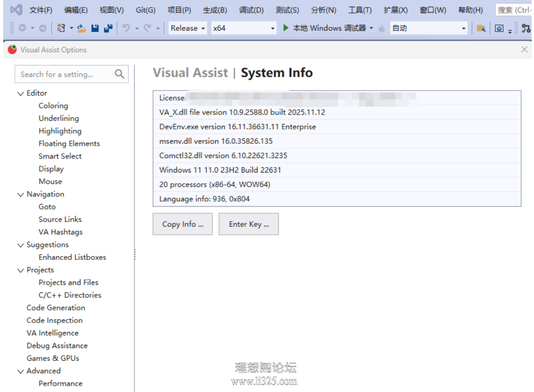Select Highlighting in the settings tree
The height and width of the screenshot is (392, 534).
coord(60,131)
